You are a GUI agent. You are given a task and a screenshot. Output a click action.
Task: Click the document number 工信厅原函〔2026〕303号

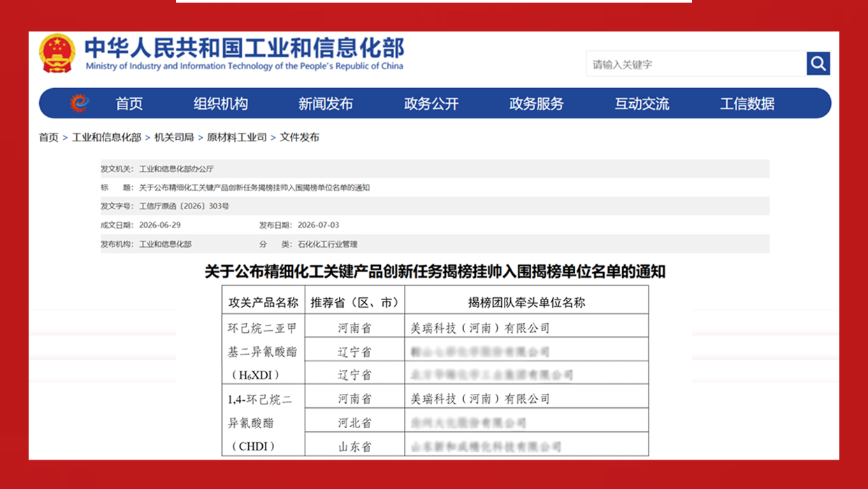click(x=185, y=206)
